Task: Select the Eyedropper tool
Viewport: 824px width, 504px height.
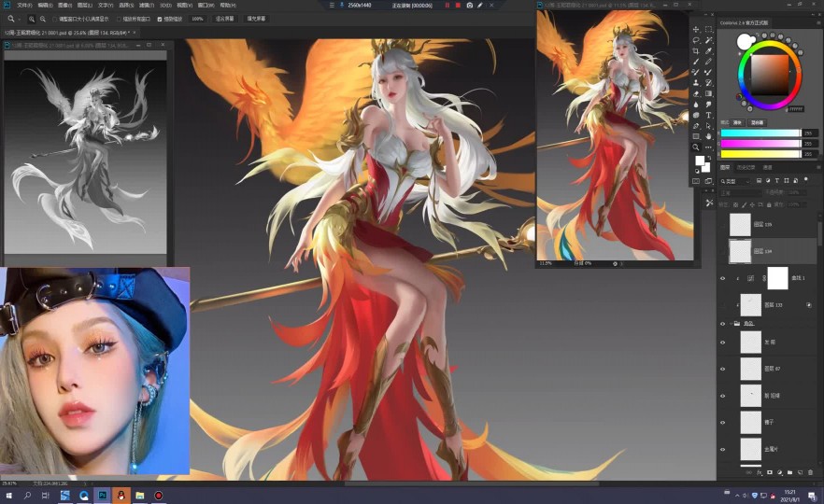Action: pyautogui.click(x=708, y=51)
